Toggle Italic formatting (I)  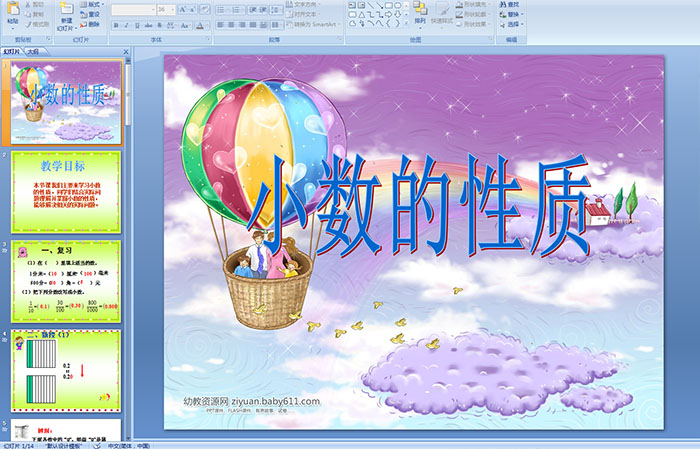tap(126, 25)
